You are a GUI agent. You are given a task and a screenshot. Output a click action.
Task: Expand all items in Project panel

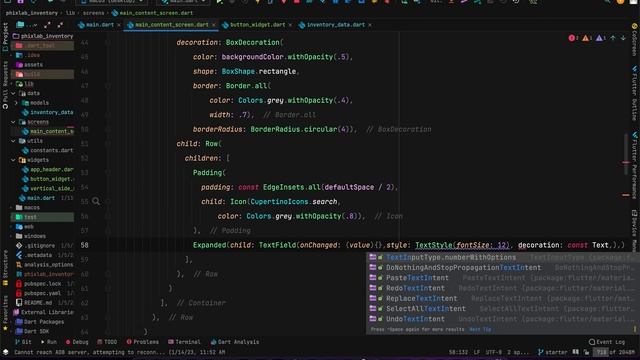click(47, 25)
